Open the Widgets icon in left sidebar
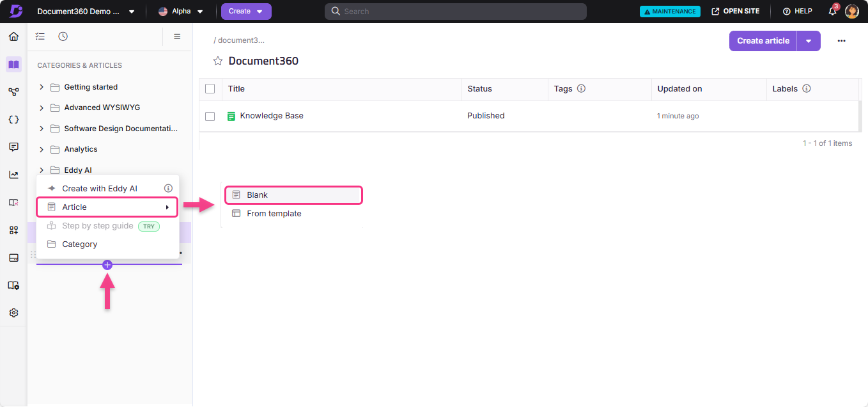The width and height of the screenshot is (868, 407). (13, 230)
